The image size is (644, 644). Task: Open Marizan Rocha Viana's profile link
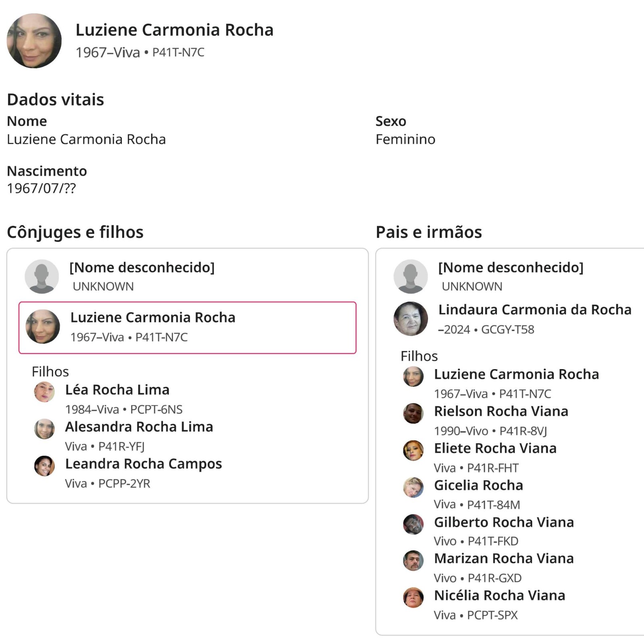(x=504, y=558)
